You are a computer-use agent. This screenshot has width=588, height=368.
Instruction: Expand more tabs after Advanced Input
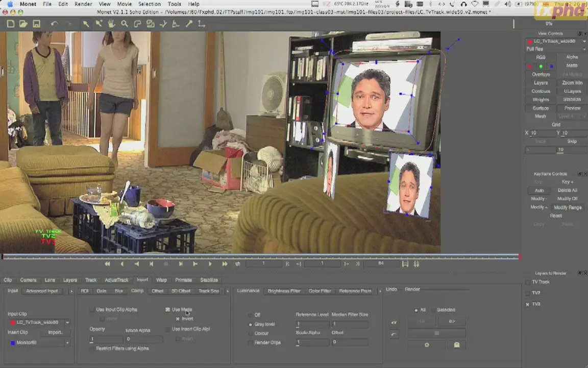pyautogui.click(x=71, y=291)
